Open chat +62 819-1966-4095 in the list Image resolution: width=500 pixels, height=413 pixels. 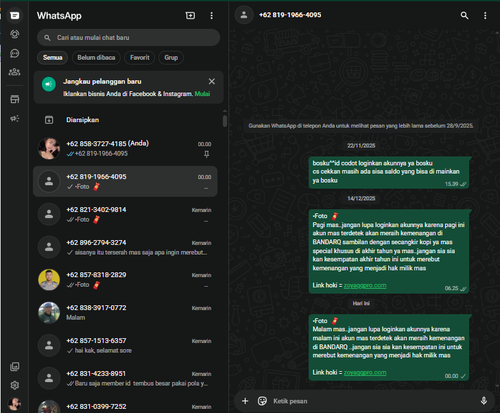click(125, 181)
